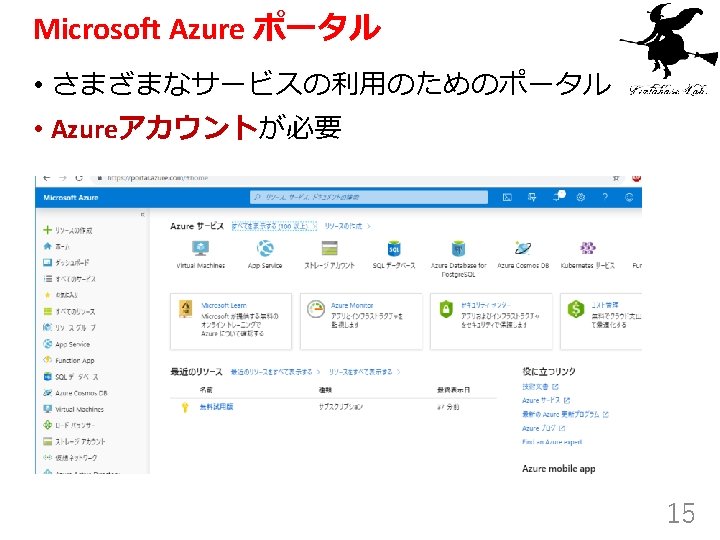Click 名前 column header
Screen dimensions: 720x540
206,390
